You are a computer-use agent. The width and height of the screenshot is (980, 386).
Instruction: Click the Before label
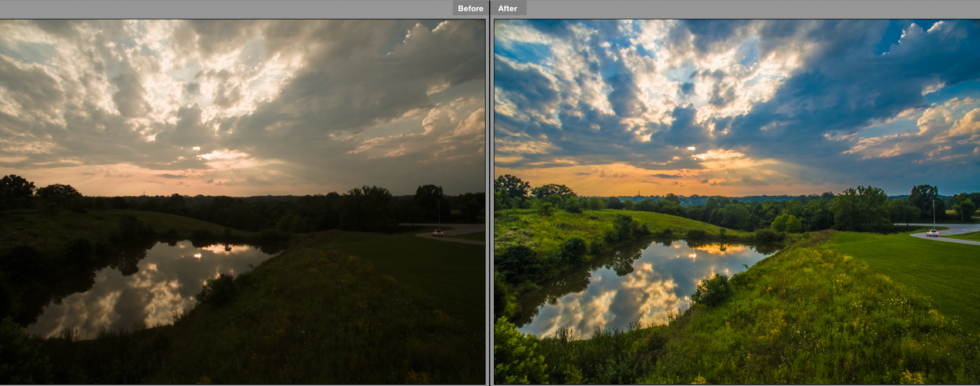[470, 8]
